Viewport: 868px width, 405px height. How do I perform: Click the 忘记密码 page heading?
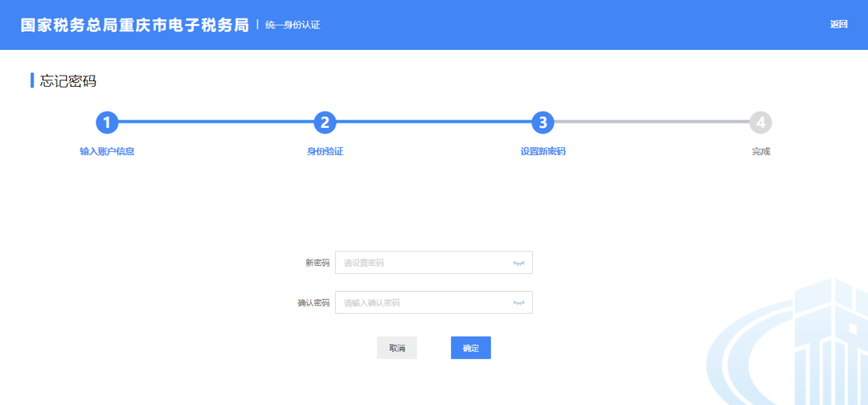tap(68, 81)
